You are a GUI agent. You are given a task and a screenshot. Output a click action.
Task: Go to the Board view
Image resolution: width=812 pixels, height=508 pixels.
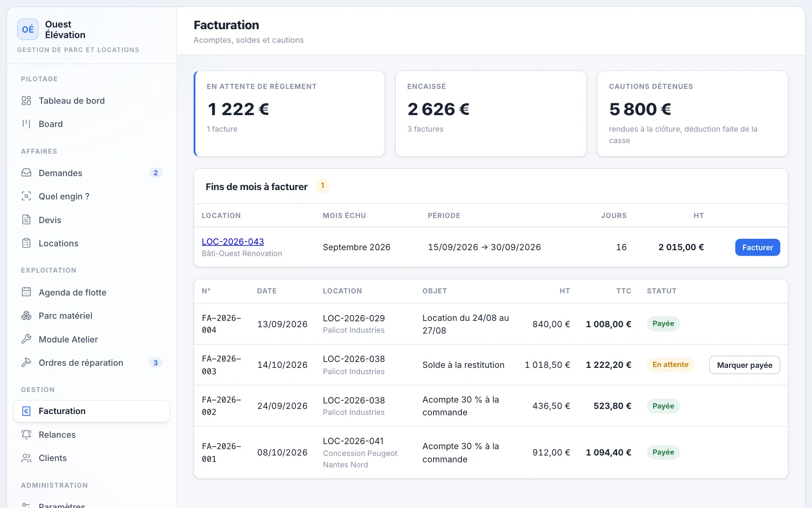[x=92, y=124]
